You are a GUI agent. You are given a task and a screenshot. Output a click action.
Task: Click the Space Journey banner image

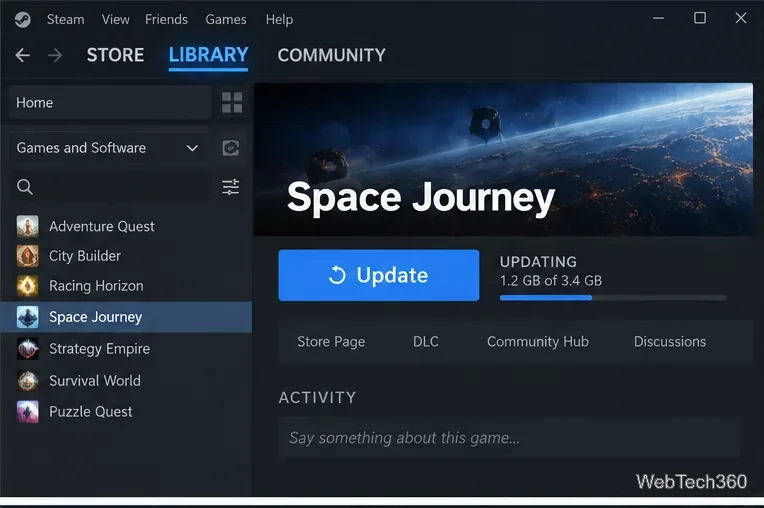point(503,159)
